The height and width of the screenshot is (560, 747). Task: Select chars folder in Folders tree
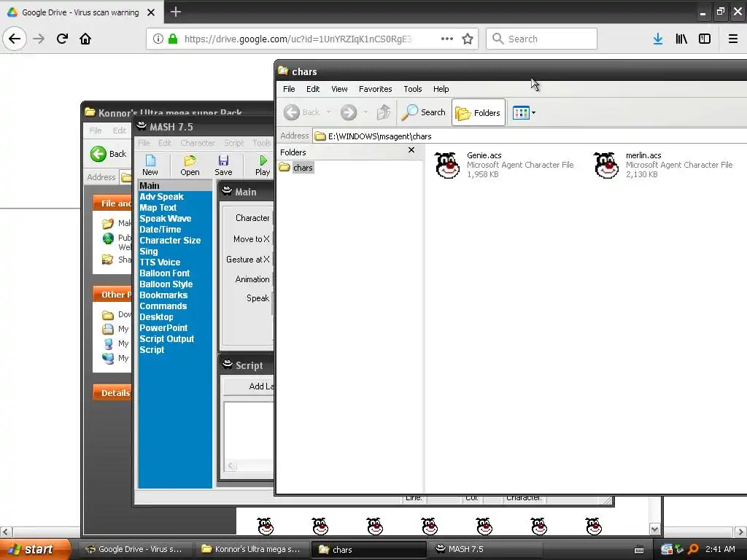pyautogui.click(x=303, y=168)
